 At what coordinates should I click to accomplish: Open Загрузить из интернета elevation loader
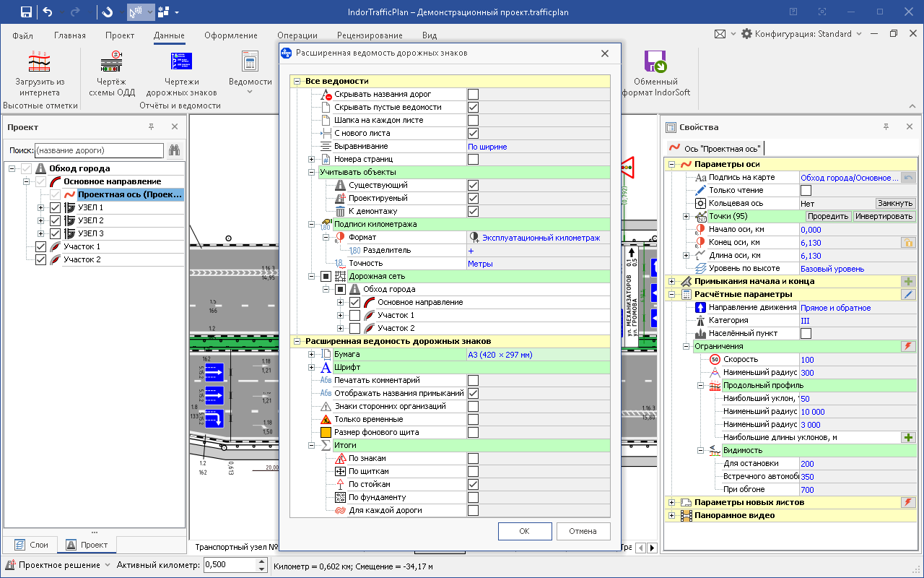(40, 74)
